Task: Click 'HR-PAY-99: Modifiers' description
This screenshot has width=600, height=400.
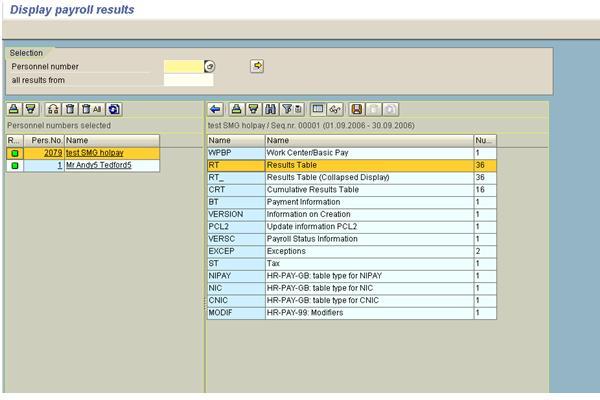Action: [x=305, y=312]
